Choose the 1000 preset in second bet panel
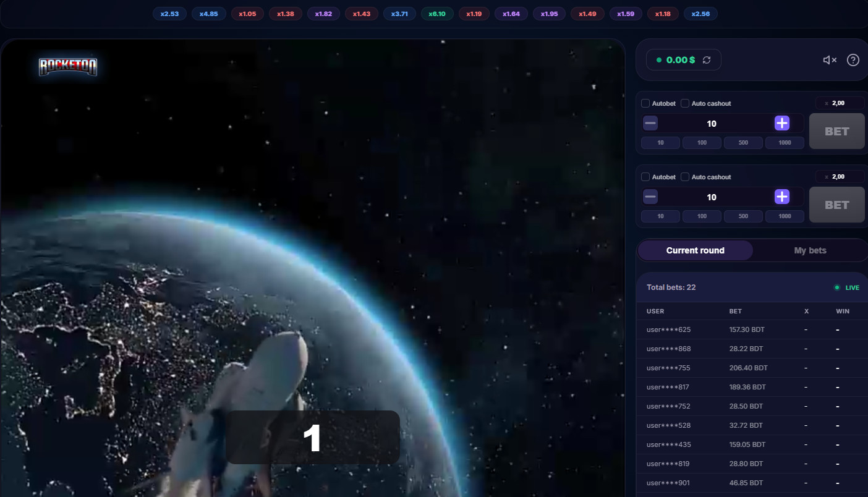 pos(785,216)
